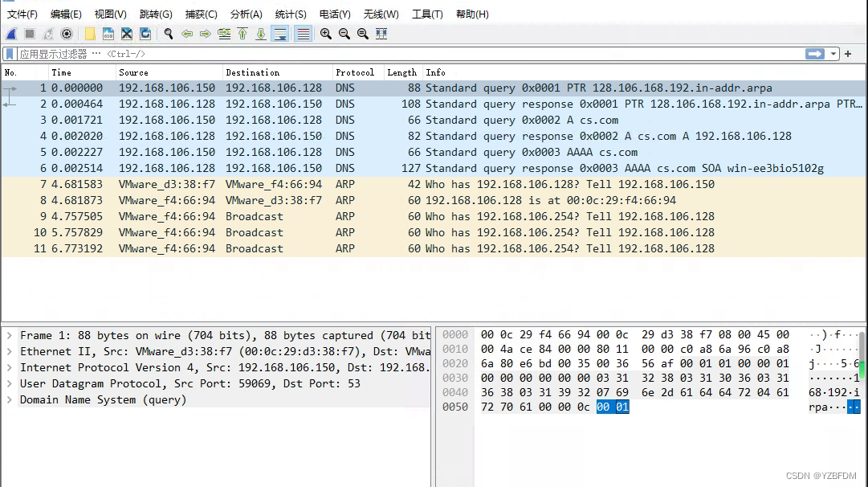
Task: Reset zoom to normal size
Action: tap(363, 33)
